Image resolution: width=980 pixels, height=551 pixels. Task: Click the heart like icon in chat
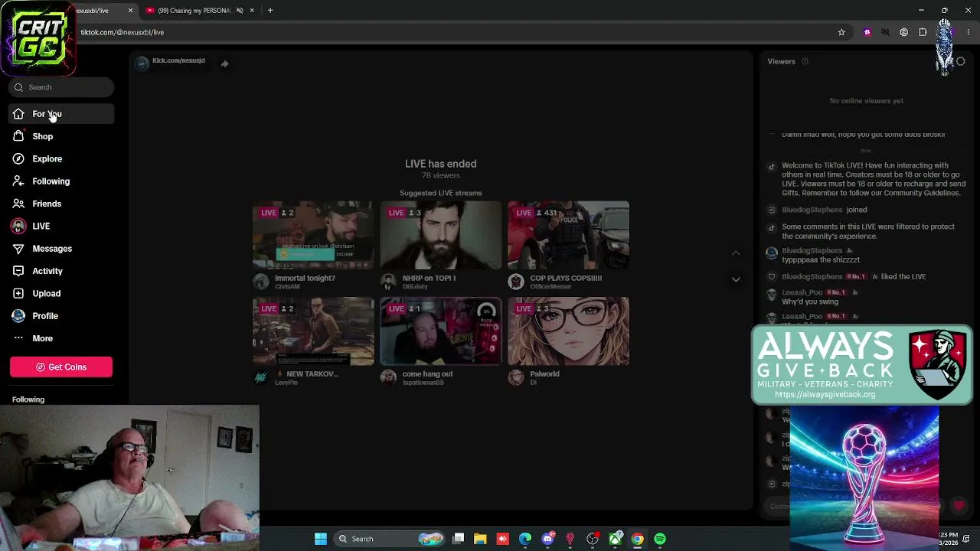tap(959, 506)
